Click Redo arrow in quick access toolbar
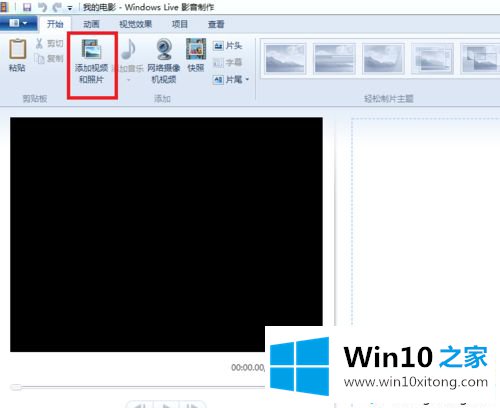500x408 pixels. pyautogui.click(x=57, y=7)
